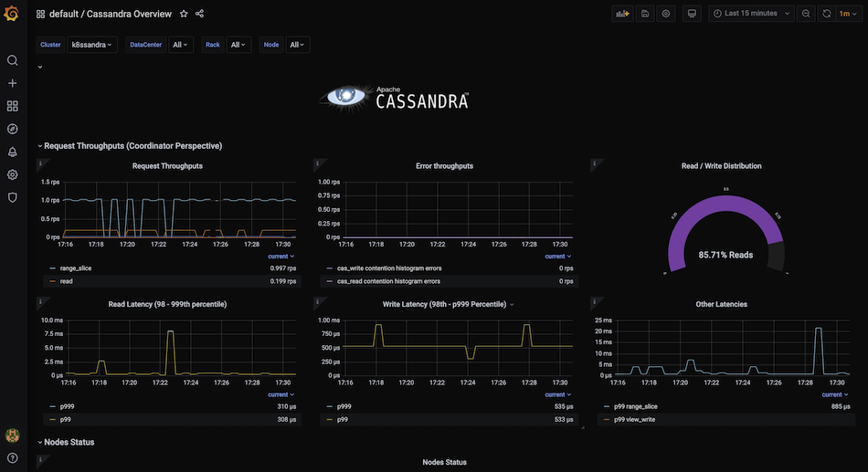Open the Configuration gear icon in sidebar
The width and height of the screenshot is (868, 472).
click(x=12, y=175)
